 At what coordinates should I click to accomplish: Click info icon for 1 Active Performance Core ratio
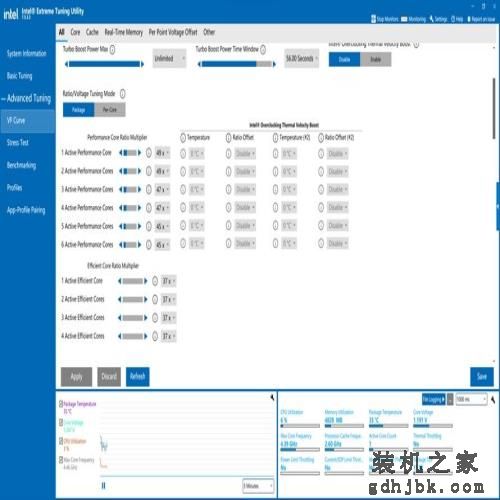point(149,153)
